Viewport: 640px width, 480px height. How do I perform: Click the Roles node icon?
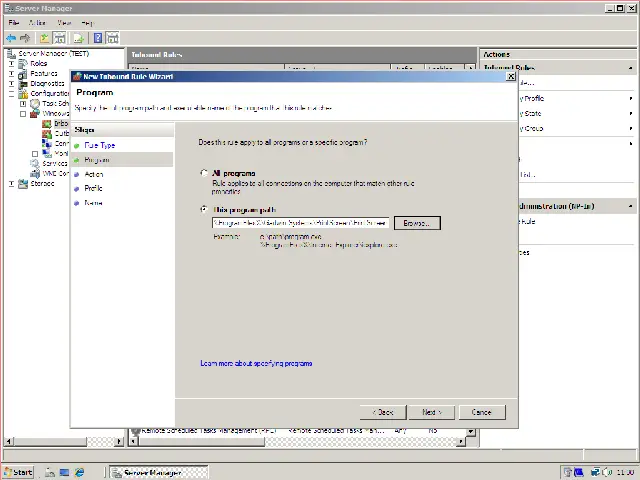(x=23, y=63)
